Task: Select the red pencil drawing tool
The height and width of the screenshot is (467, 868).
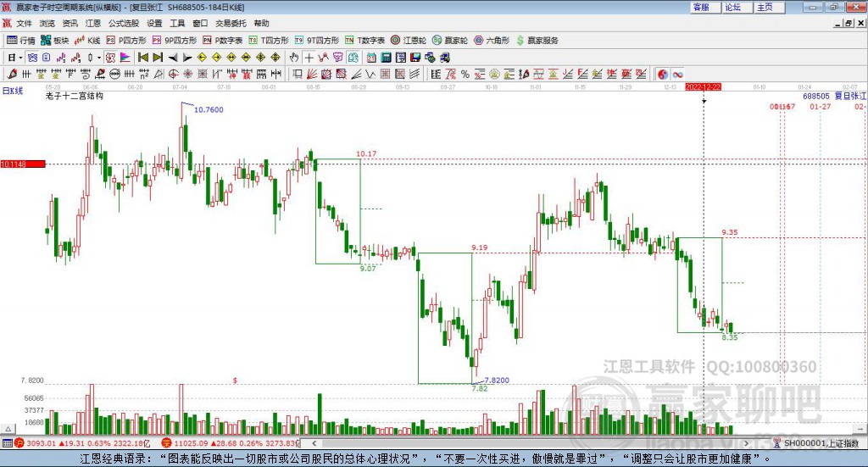Action: 12,74
